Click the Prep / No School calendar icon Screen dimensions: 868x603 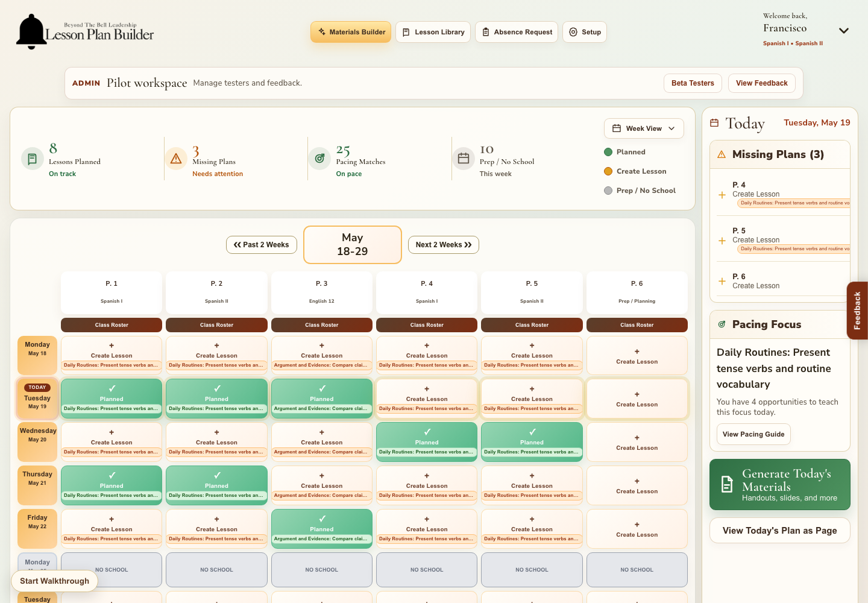464,159
